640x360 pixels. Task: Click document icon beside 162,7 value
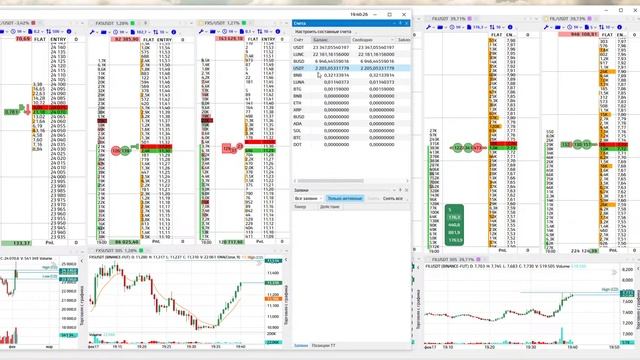(133, 32)
